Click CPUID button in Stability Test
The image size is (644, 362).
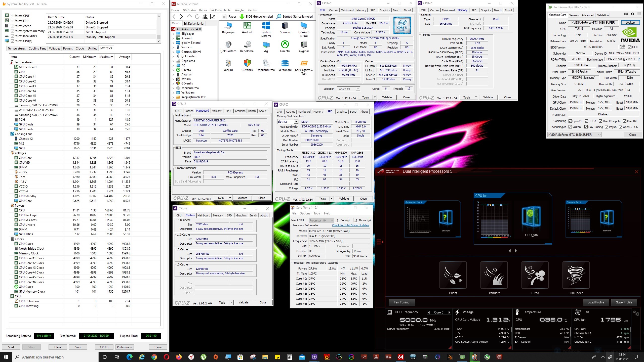[x=104, y=347]
